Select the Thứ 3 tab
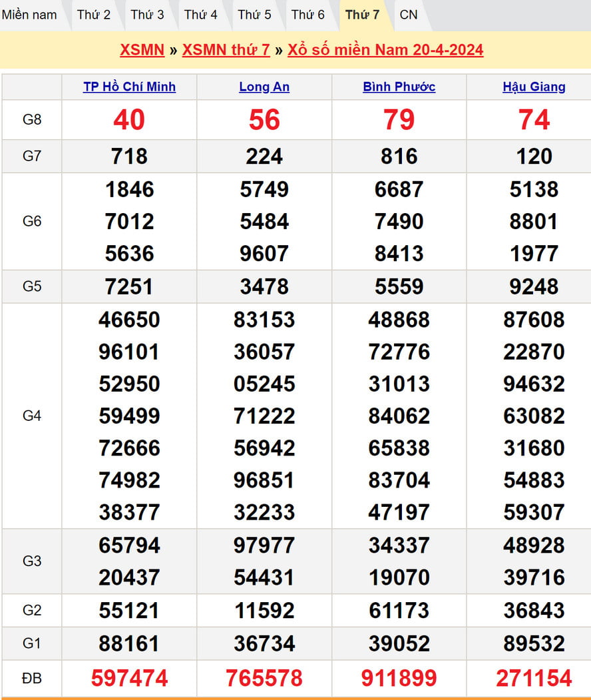The image size is (591, 700). click(147, 15)
